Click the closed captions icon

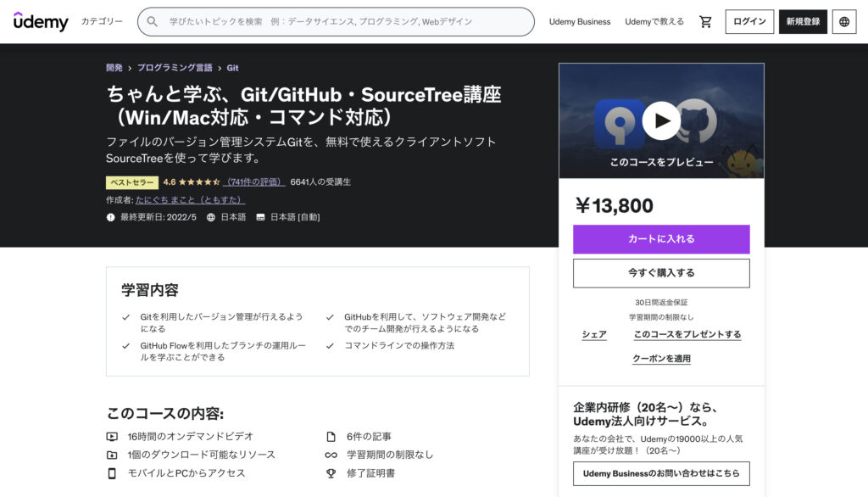coord(260,217)
